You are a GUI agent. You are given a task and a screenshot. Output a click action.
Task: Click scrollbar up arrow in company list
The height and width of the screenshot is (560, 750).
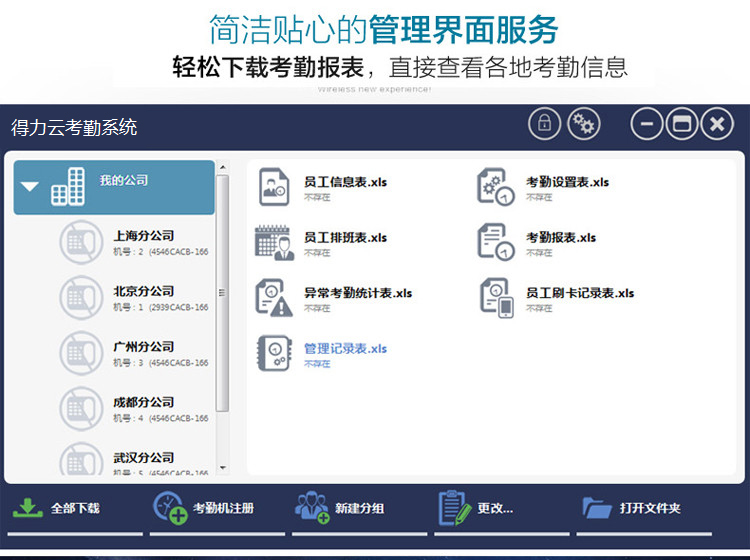[x=222, y=167]
